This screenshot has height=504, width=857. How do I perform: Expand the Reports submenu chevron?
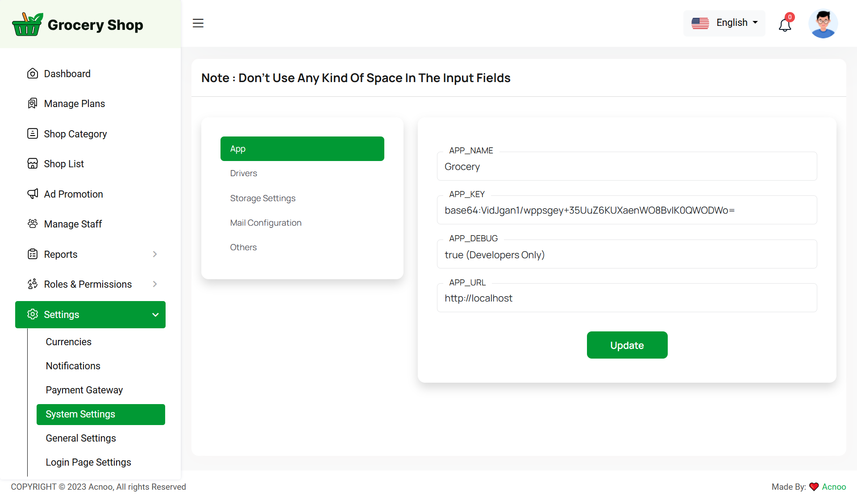point(155,254)
